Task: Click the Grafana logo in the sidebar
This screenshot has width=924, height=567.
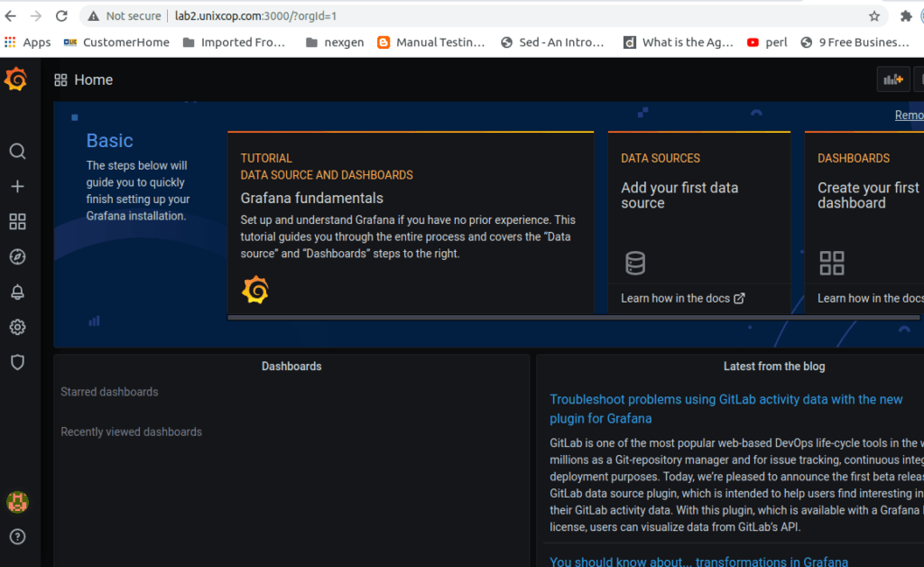Action: click(16, 79)
